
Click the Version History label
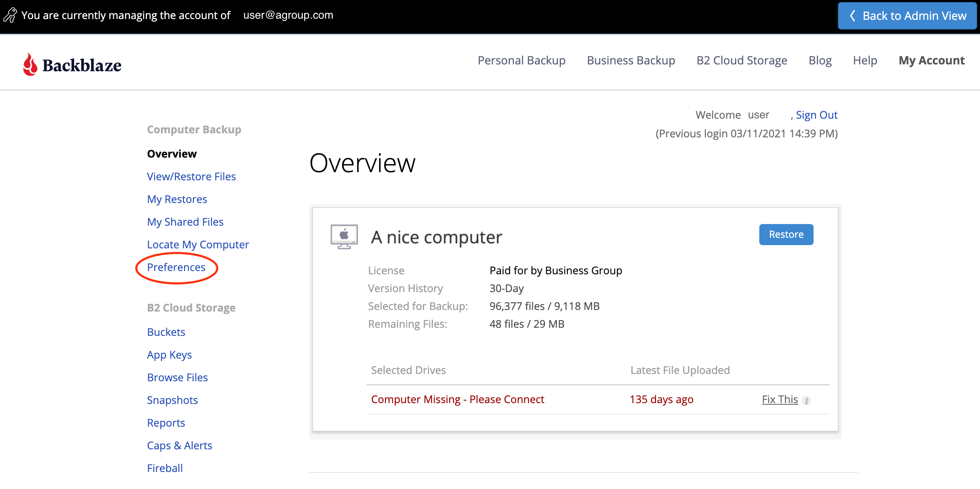tap(405, 288)
